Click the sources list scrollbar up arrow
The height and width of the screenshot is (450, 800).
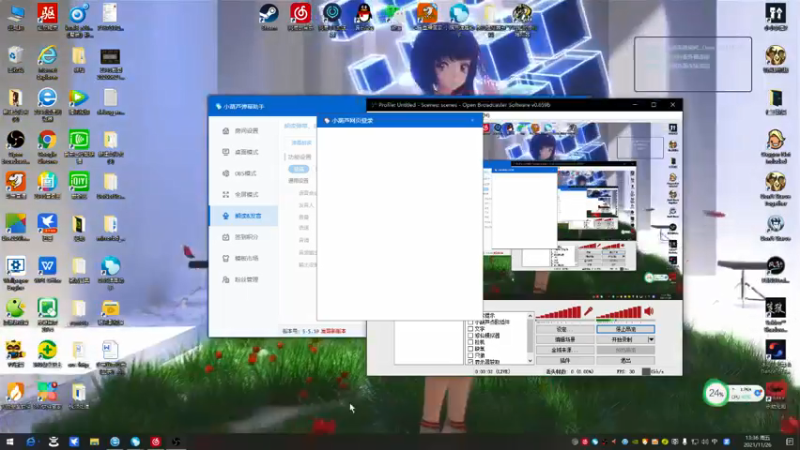pos(530,316)
